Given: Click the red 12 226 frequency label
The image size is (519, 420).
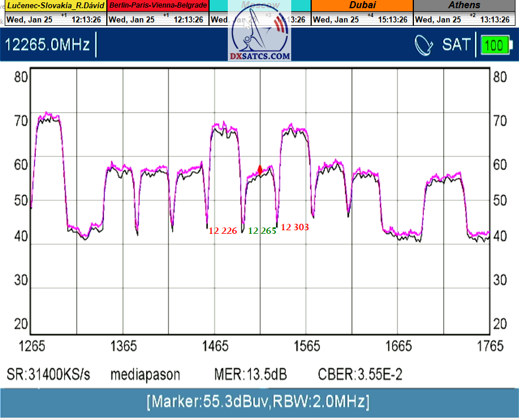Looking at the screenshot, I should tap(223, 231).
